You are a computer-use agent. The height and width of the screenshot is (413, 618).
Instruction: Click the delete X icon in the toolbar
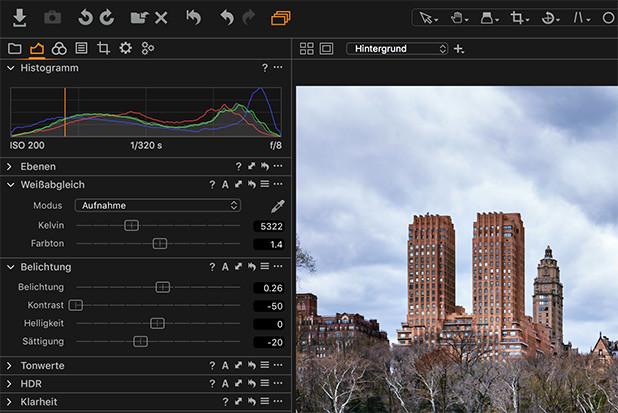[x=161, y=18]
